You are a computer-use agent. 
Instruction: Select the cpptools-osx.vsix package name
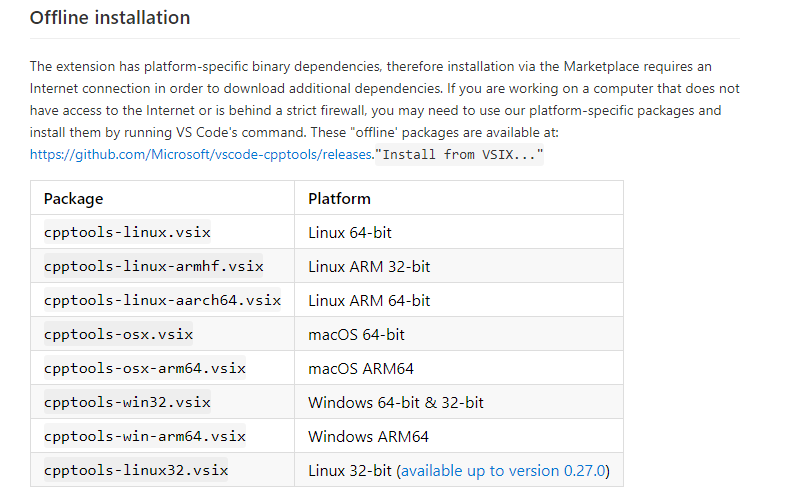[118, 334]
